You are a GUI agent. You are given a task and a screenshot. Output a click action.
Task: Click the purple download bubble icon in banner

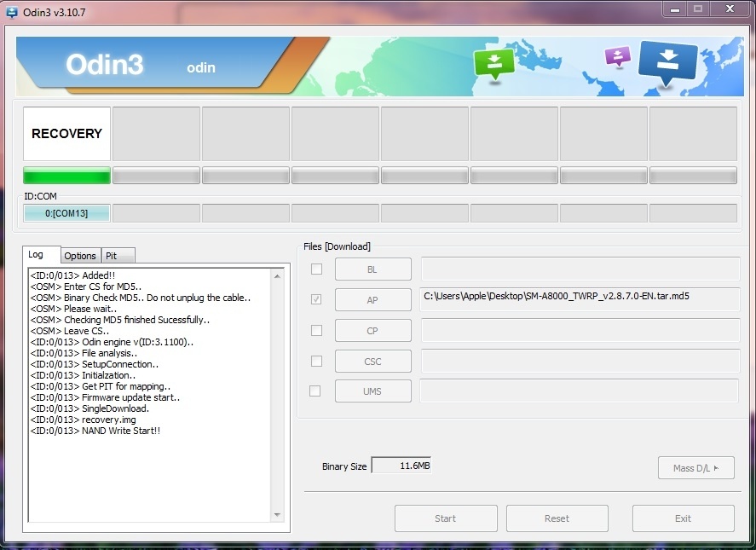tap(618, 56)
